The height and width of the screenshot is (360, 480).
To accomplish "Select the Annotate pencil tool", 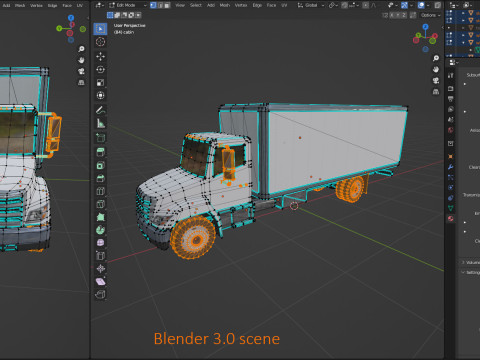I will tap(100, 110).
